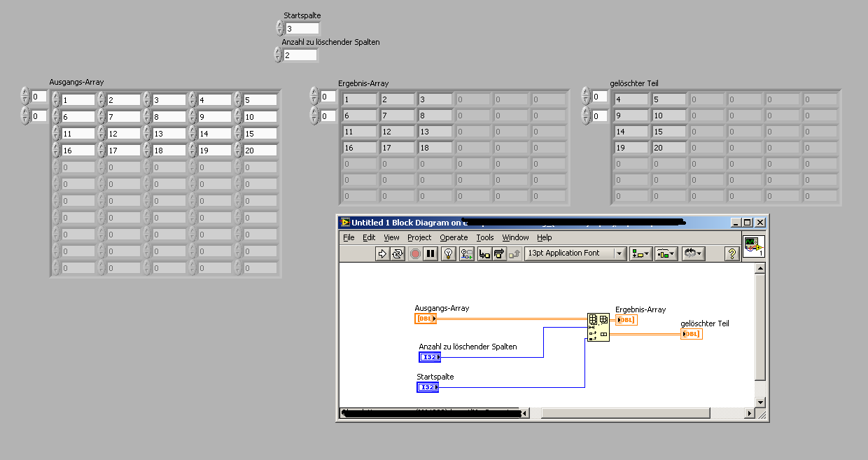
Task: Start Run Continuously from the toolbar
Action: [398, 253]
